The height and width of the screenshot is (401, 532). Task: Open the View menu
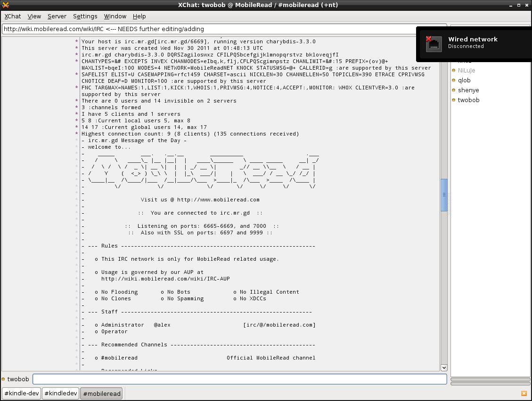coord(34,16)
